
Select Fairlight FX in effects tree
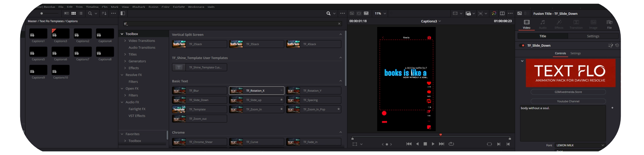137,109
